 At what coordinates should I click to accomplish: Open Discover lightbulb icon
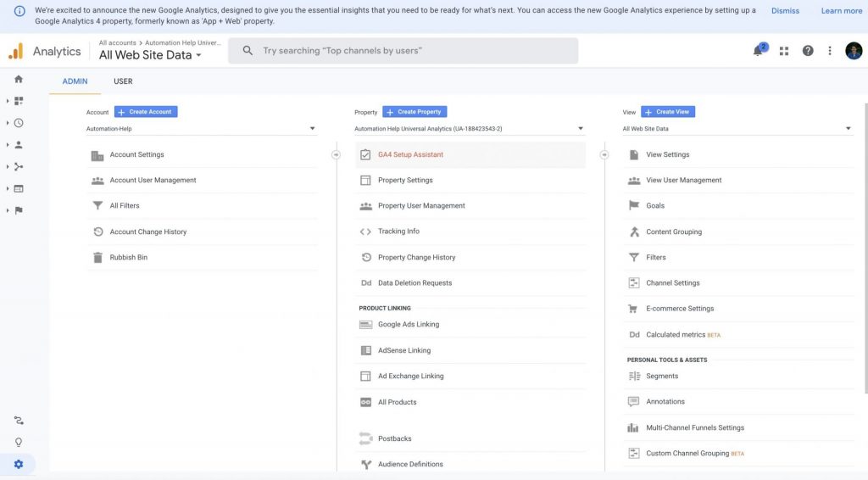[19, 443]
